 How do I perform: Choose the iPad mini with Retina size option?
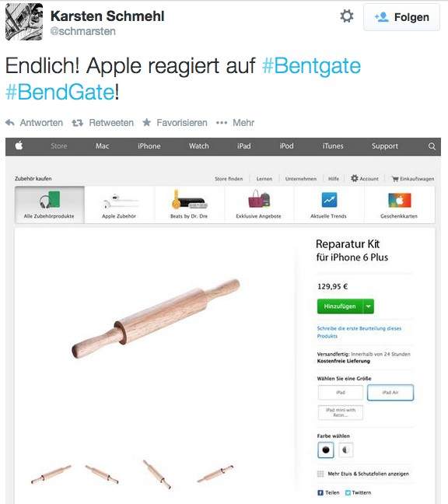[341, 412]
